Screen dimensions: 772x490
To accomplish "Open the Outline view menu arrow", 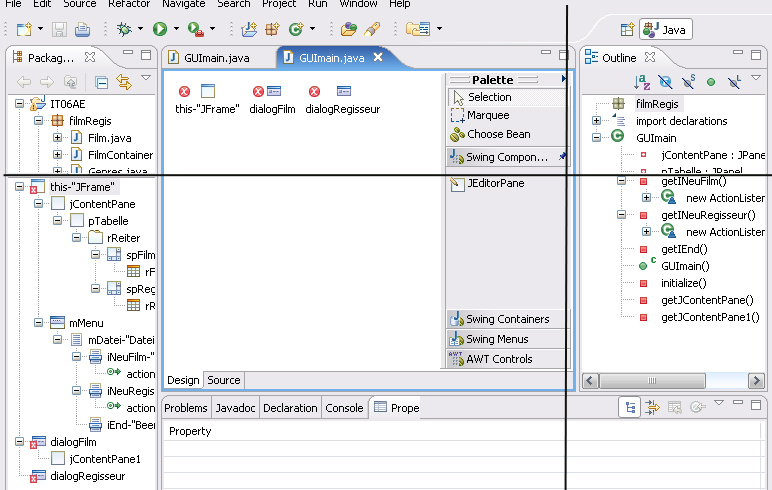I will click(x=756, y=77).
